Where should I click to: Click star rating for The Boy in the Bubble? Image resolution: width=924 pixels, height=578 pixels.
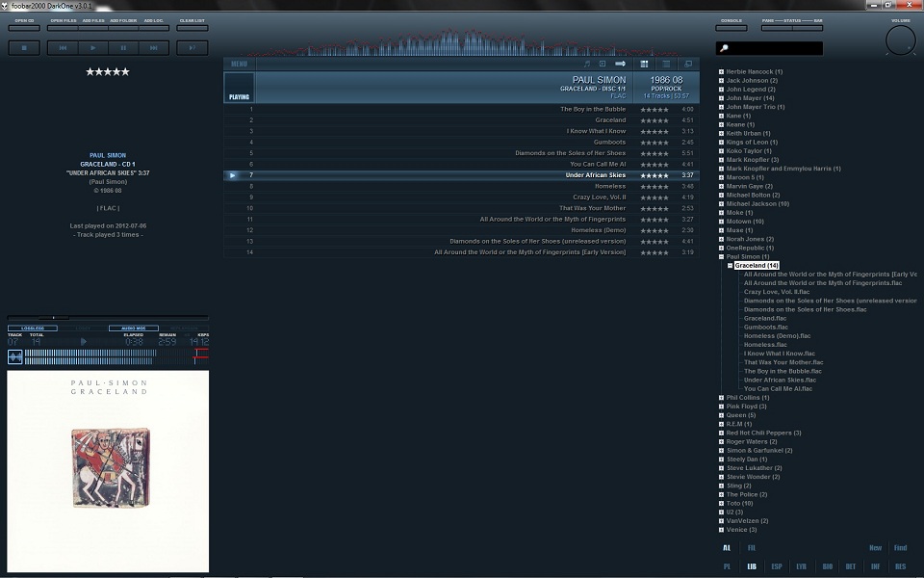point(654,110)
